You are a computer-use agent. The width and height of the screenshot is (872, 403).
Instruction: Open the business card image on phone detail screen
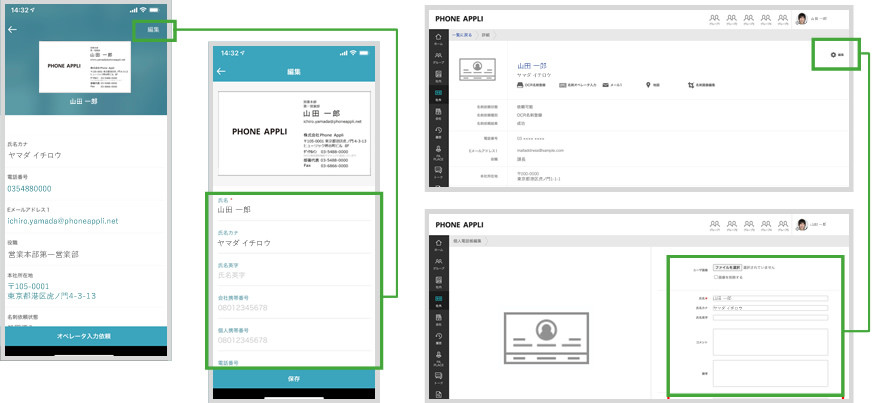click(85, 67)
